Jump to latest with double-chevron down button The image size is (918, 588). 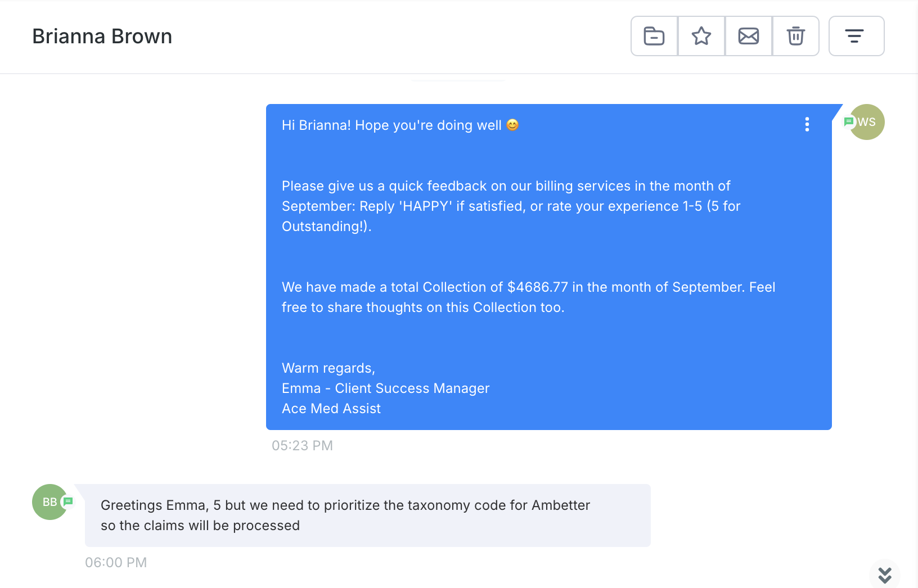tap(885, 575)
